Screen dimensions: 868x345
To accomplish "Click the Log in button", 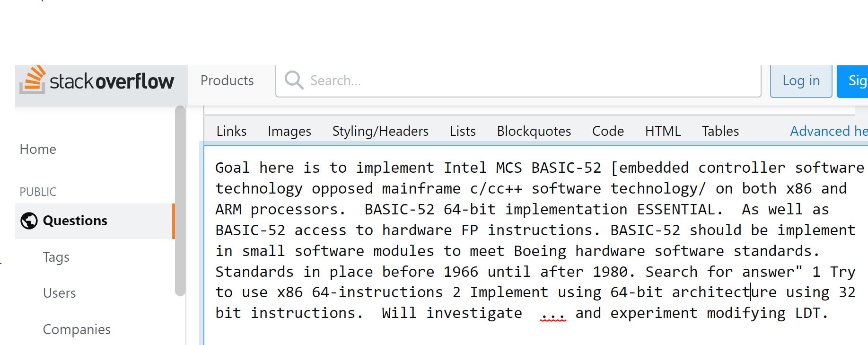I will (801, 81).
